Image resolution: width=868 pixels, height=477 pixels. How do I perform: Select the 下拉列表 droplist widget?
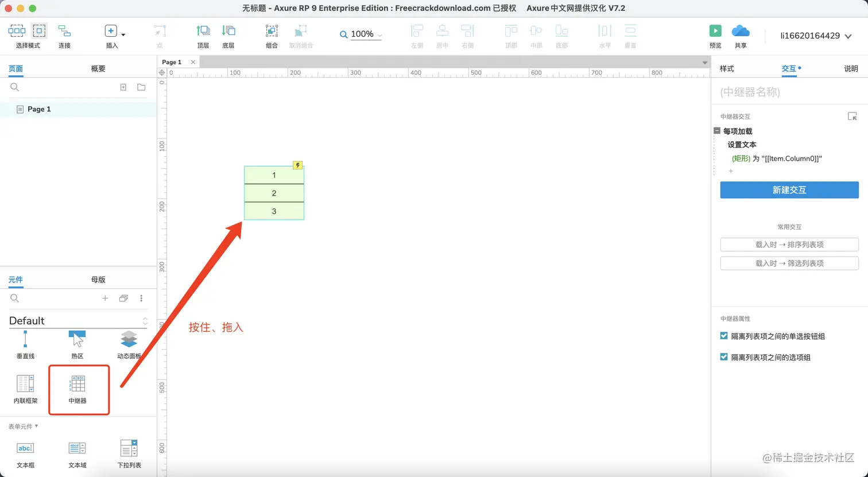click(x=129, y=454)
